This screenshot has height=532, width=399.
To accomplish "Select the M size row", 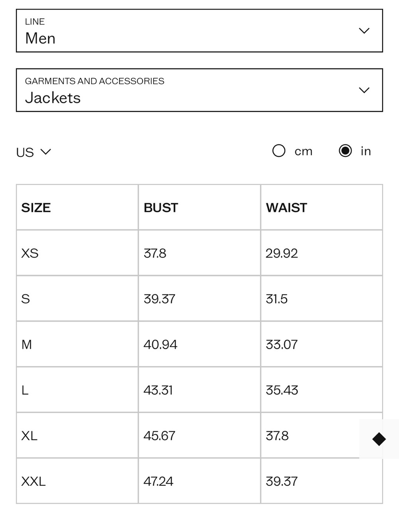I will pos(199,344).
